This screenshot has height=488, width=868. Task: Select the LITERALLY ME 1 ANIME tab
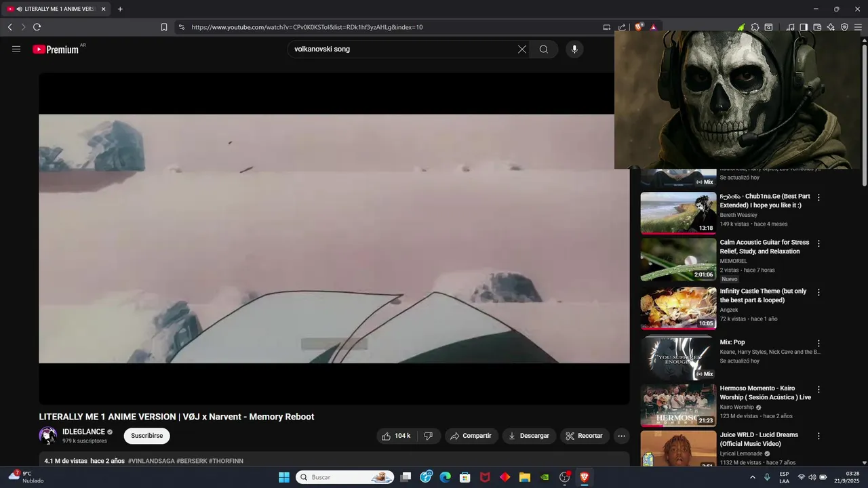click(x=57, y=9)
